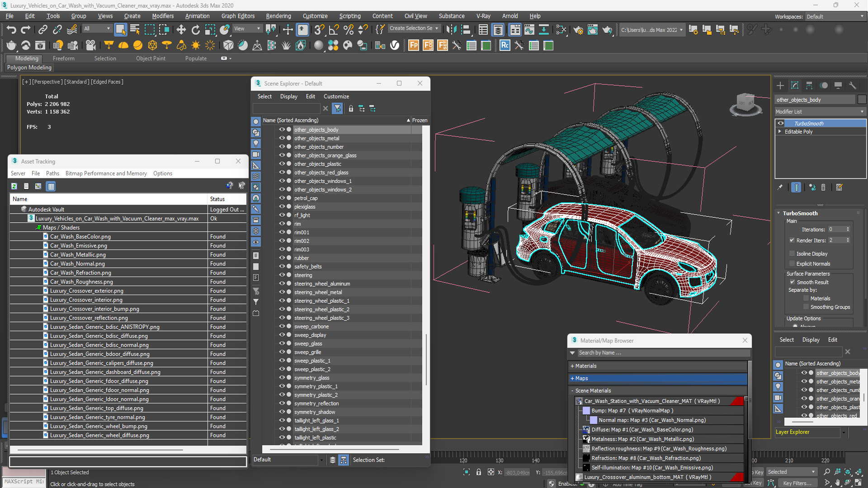Open the View reference coordinate dropdown
This screenshot has width=868, height=488.
[247, 28]
